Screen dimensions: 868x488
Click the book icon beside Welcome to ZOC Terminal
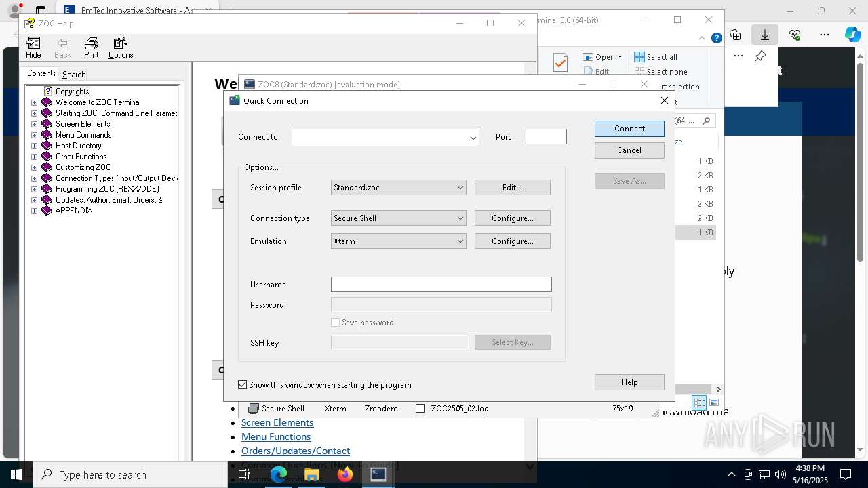[47, 102]
